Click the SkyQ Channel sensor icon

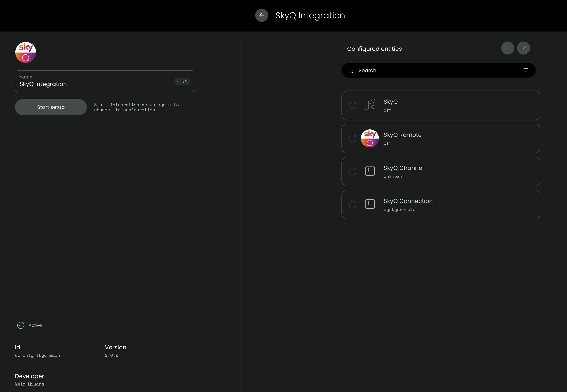click(x=370, y=171)
